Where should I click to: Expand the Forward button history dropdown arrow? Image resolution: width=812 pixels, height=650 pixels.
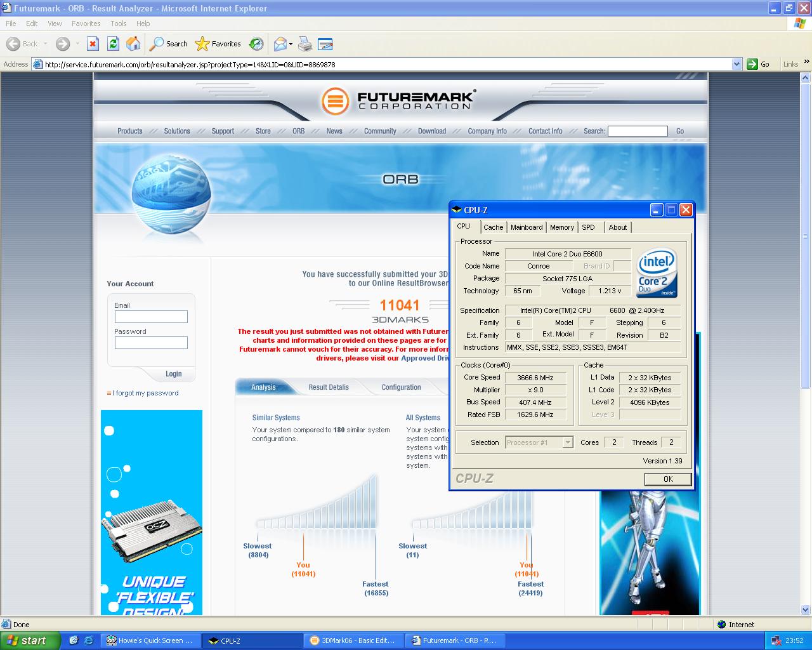click(77, 44)
